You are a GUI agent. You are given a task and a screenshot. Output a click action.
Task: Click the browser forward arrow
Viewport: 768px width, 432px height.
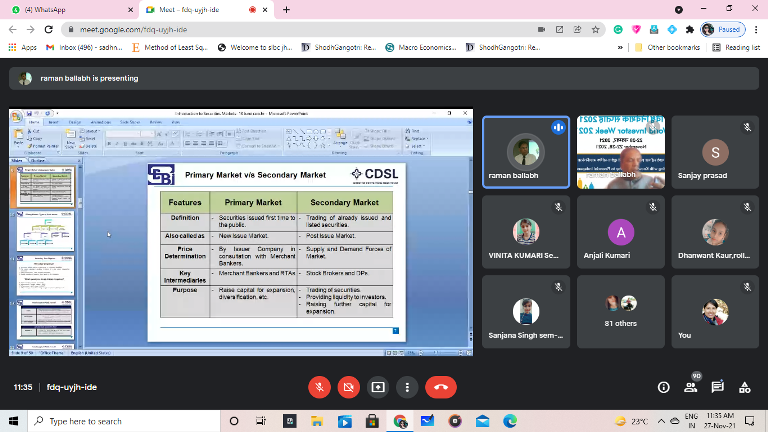[x=30, y=29]
